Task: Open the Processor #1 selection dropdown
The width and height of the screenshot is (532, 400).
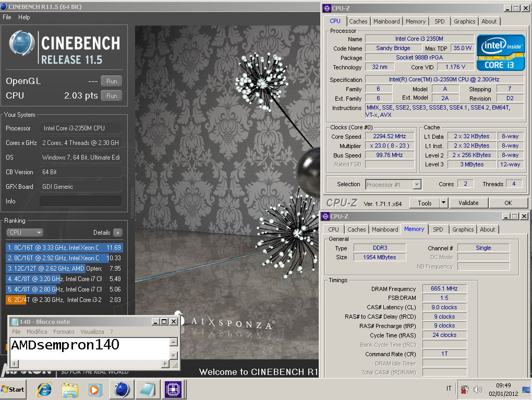Action: [393, 185]
